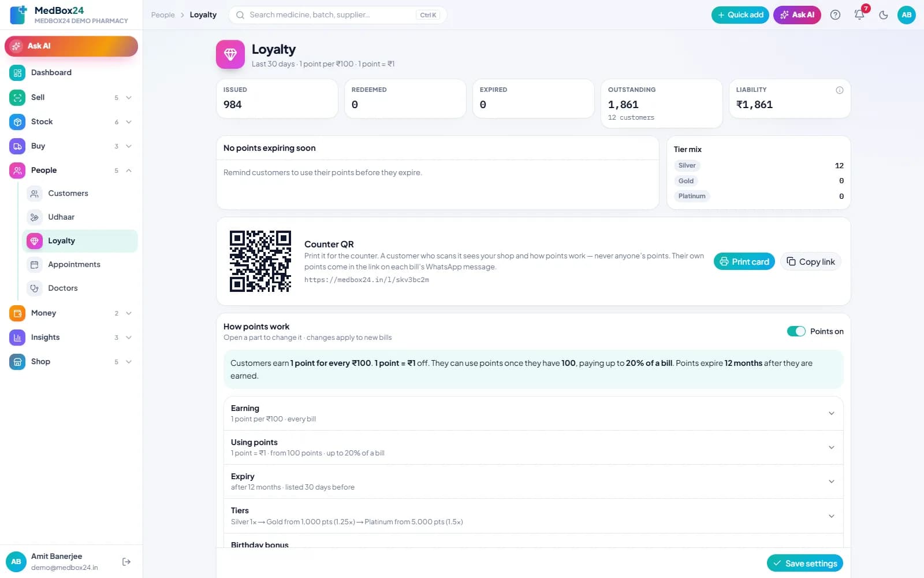
Task: Click the Stock box icon in sidebar
Action: pos(17,122)
